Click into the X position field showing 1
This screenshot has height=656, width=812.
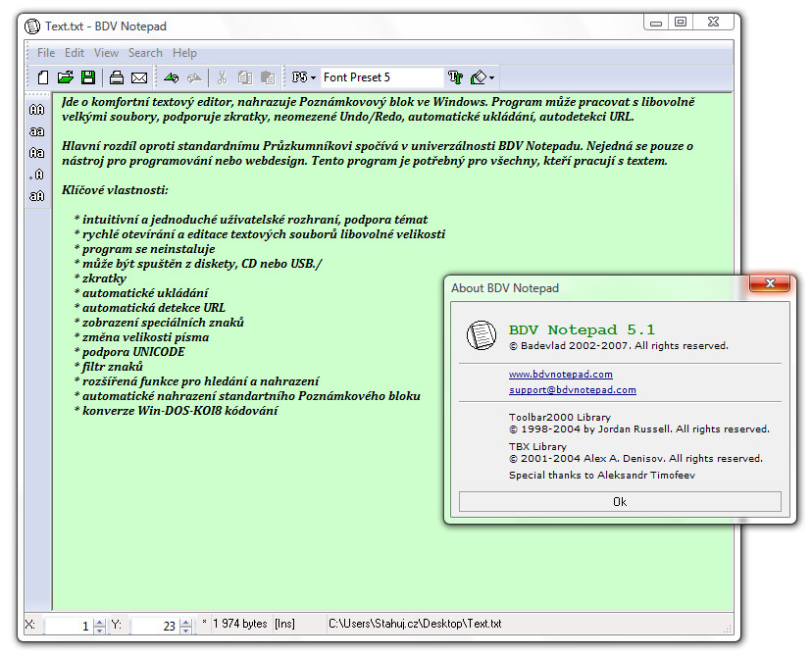tap(68, 626)
